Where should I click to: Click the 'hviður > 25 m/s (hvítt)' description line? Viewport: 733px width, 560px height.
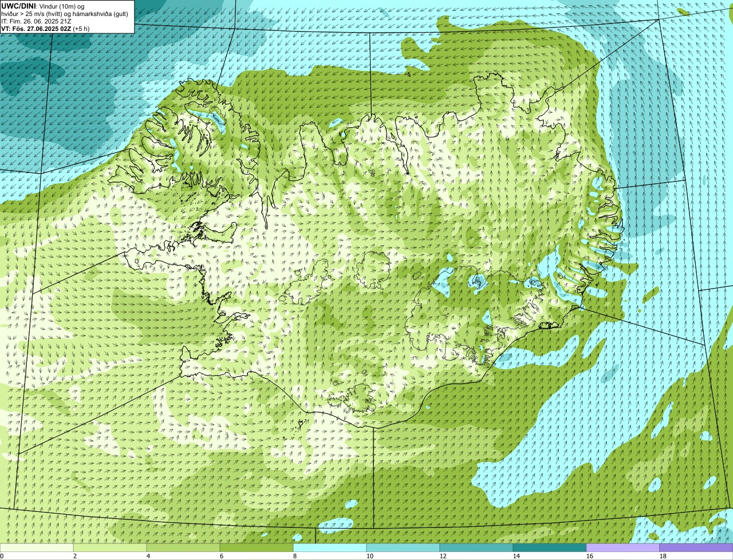click(65, 13)
